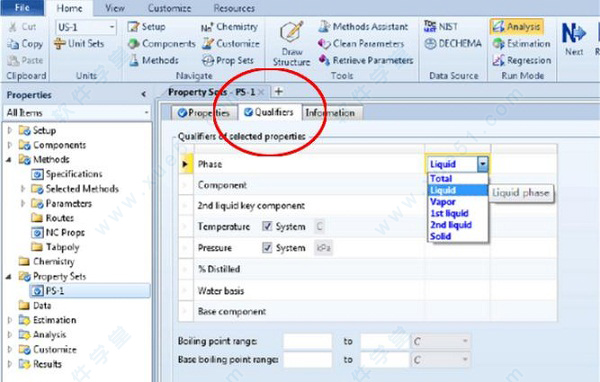Open Customize in Navigate group
The width and height of the screenshot is (600, 382).
[x=231, y=44]
